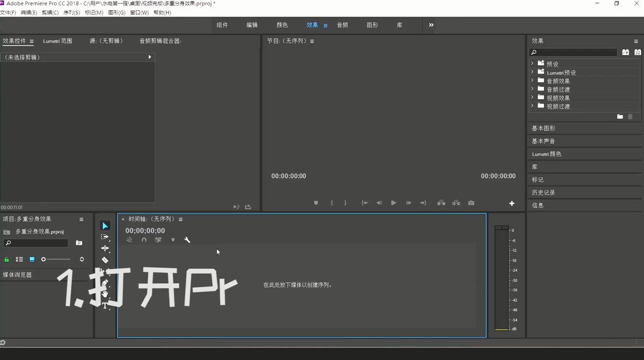Viewport: 644px width, 360px height.
Task: Click the project panel search field
Action: tap(36, 243)
